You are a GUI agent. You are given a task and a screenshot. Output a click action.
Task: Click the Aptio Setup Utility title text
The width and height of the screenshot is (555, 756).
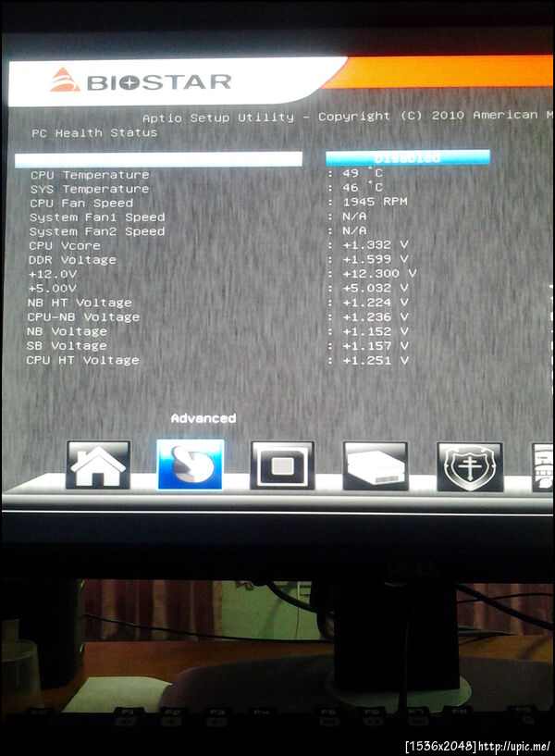tap(217, 118)
